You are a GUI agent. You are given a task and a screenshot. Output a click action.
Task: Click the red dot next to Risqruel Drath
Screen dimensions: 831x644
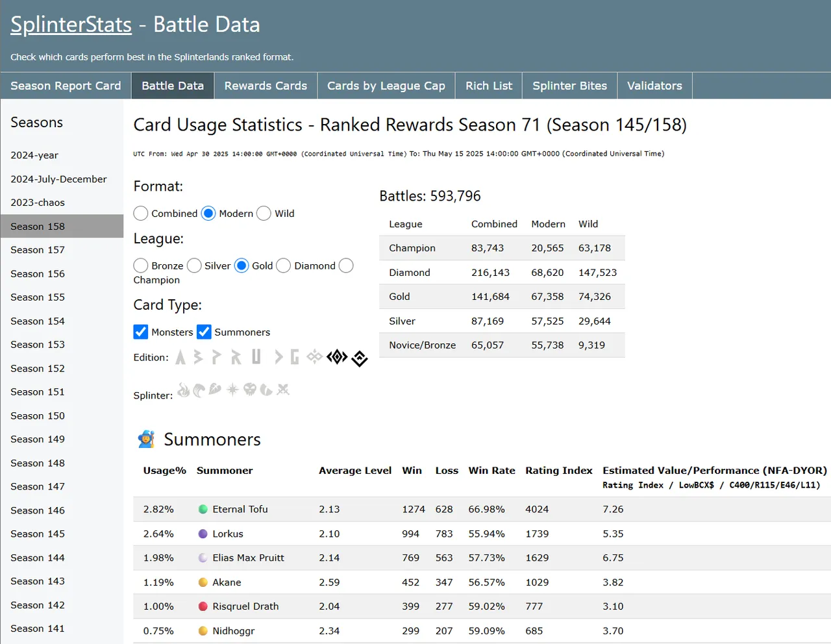click(203, 606)
